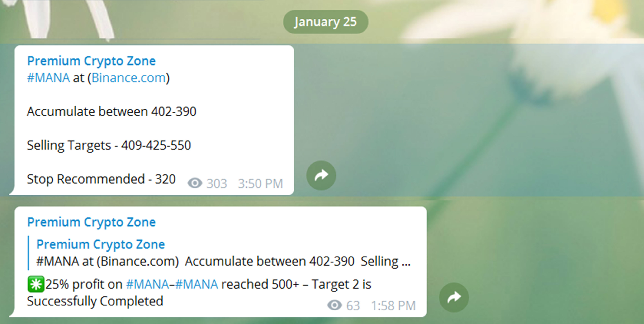The image size is (644, 324).
Task: Click the green sparkle emoji before 25% profit
Action: (x=36, y=284)
